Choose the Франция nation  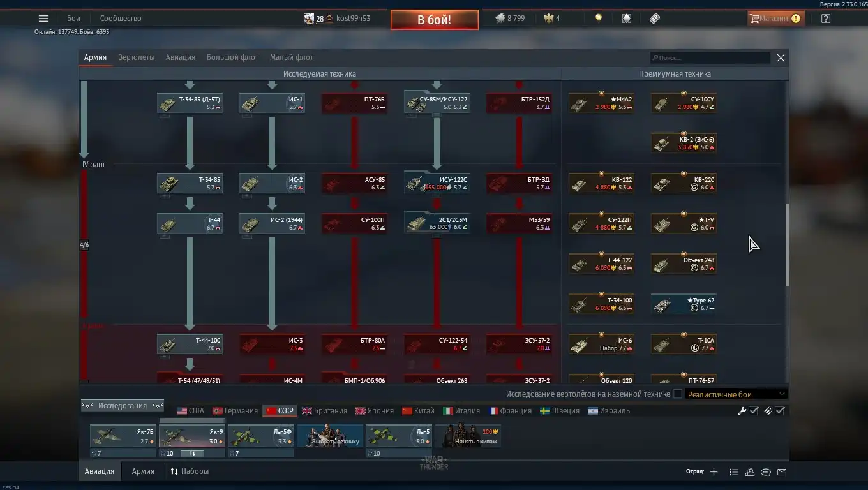tap(510, 411)
